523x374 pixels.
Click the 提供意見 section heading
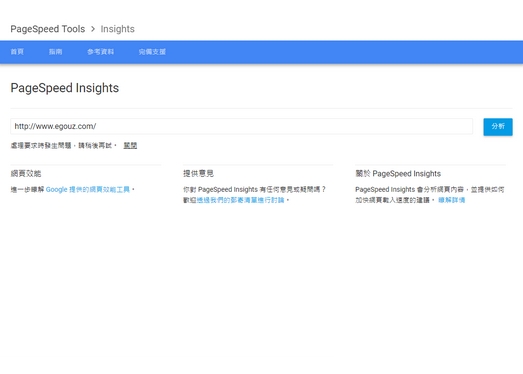coord(198,173)
